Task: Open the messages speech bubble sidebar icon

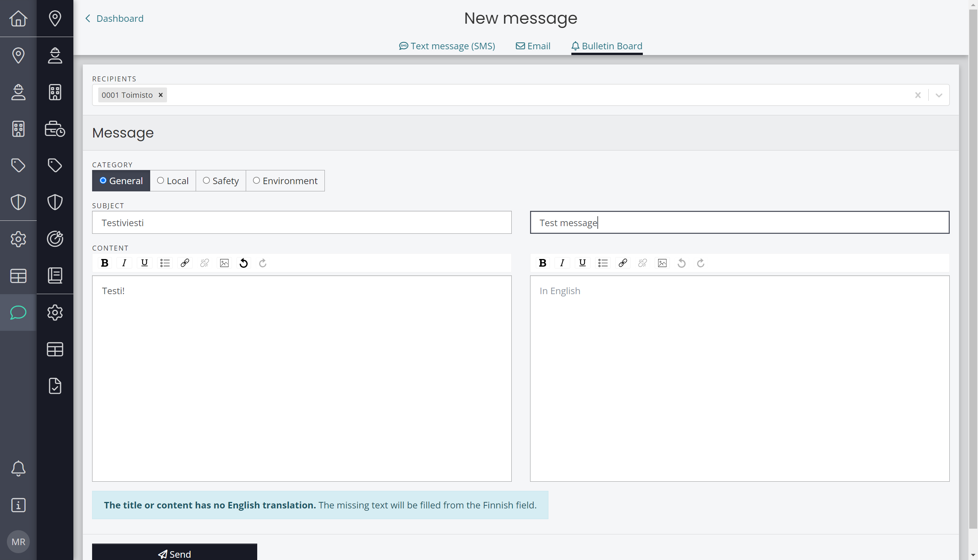Action: (18, 312)
